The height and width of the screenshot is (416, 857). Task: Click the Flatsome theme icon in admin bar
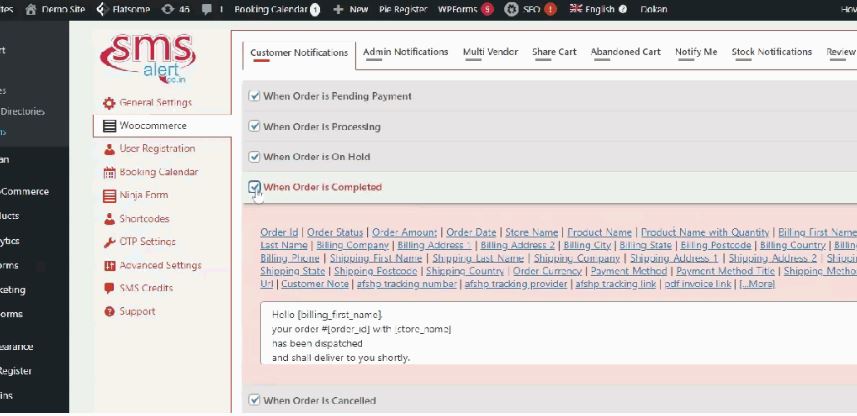(102, 9)
